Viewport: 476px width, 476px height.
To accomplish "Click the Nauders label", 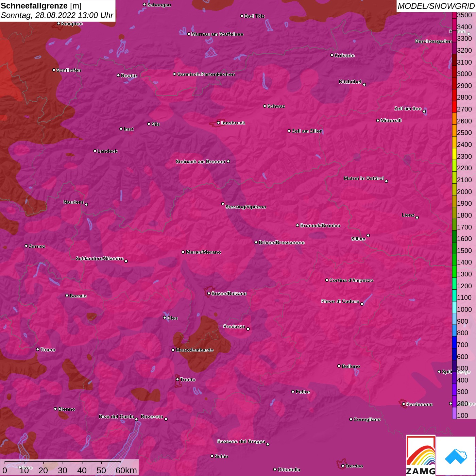I will point(73,202).
